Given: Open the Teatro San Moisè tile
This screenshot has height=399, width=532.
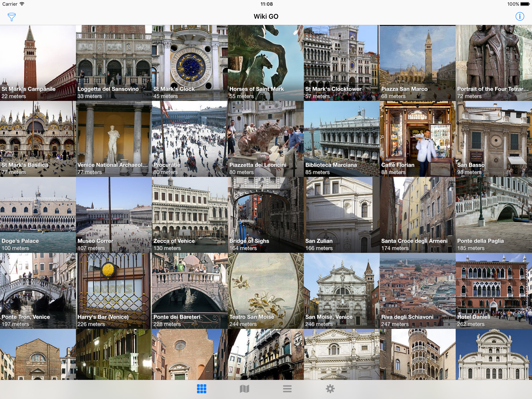Looking at the screenshot, I should [266, 291].
